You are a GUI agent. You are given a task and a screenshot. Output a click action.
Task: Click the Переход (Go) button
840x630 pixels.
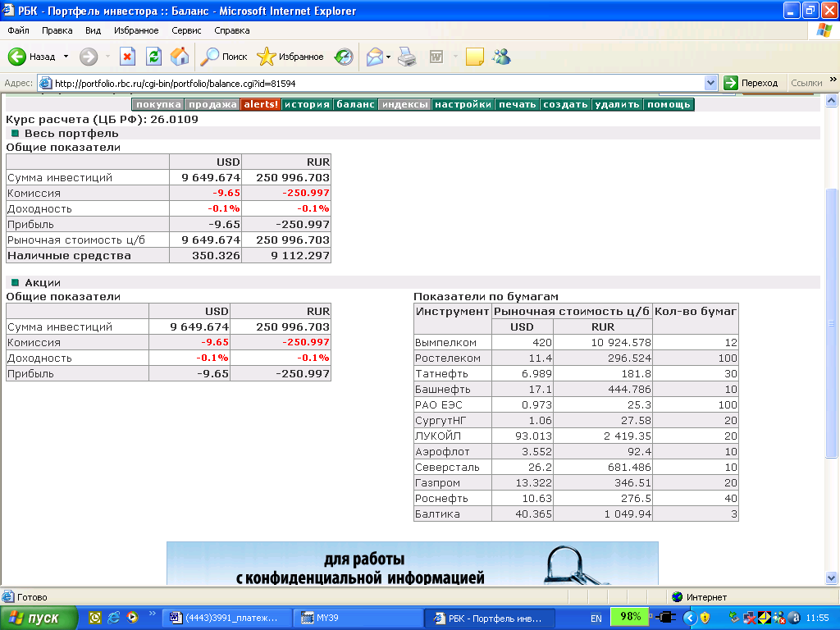[x=751, y=83]
